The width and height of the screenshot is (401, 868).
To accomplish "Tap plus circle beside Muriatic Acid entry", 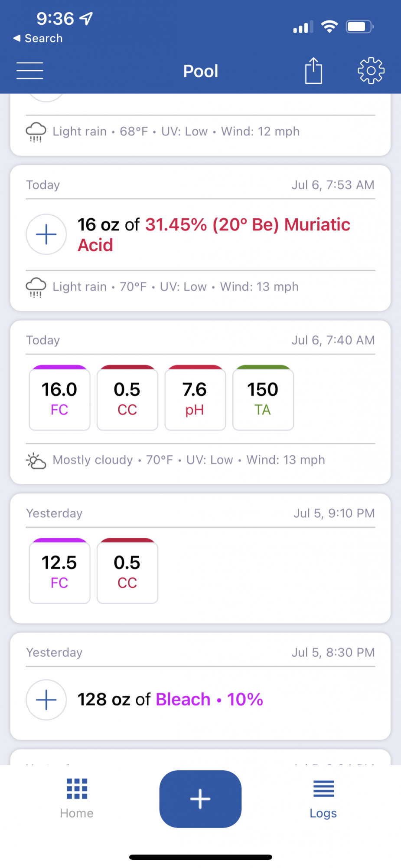I will [46, 234].
